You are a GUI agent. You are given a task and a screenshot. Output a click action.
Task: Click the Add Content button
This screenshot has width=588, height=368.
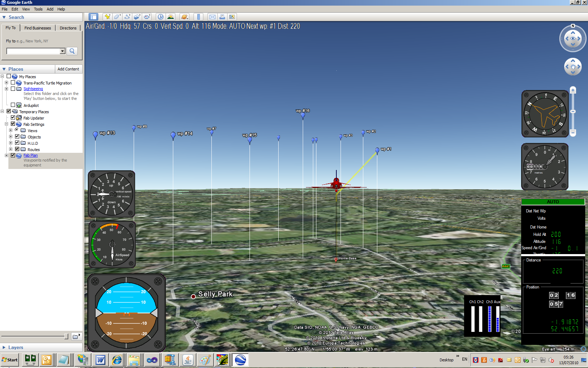68,69
